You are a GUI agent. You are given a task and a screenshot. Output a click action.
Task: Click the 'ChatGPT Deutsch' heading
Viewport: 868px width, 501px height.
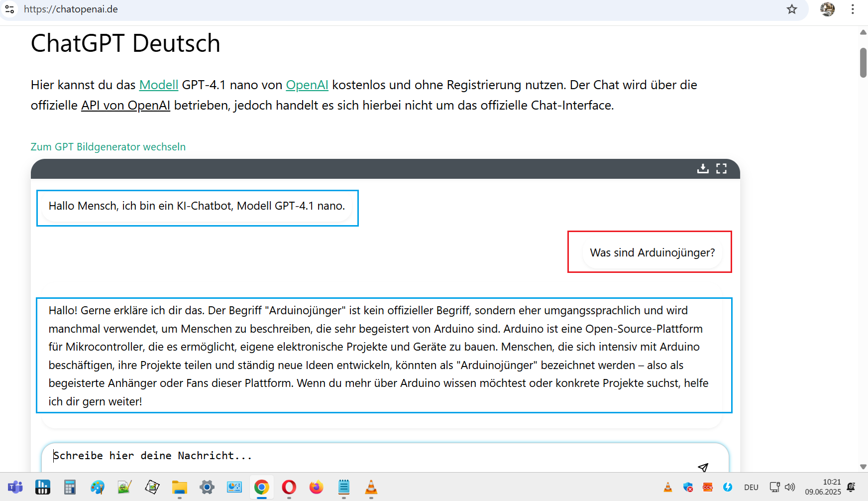pyautogui.click(x=125, y=43)
